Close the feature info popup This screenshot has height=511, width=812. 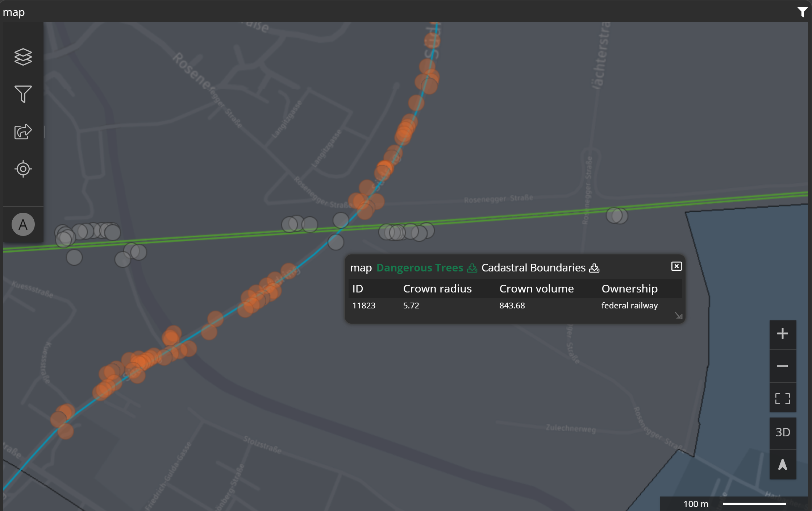[x=676, y=266]
